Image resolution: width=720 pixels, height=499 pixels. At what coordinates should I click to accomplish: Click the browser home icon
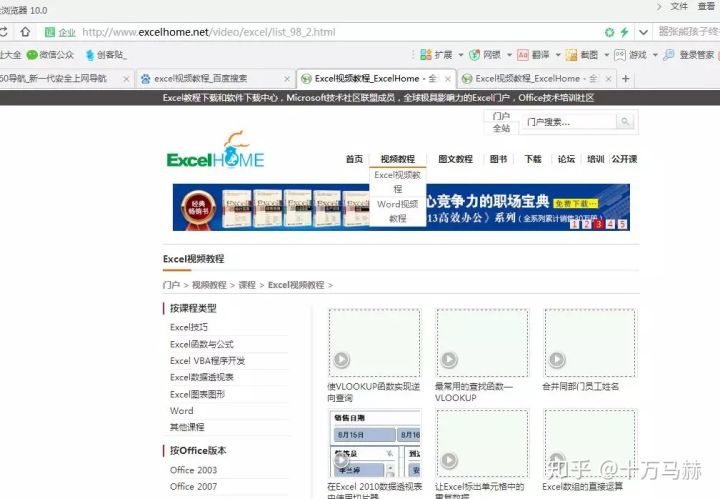click(x=25, y=32)
